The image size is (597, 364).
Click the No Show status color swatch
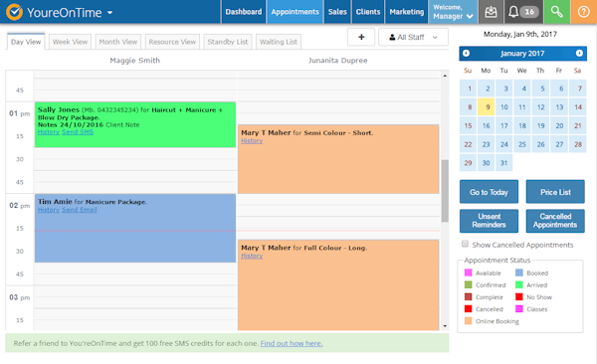(x=519, y=296)
